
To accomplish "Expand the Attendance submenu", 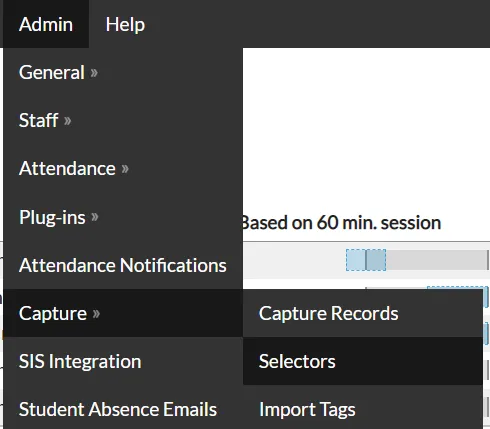I will tap(123, 168).
